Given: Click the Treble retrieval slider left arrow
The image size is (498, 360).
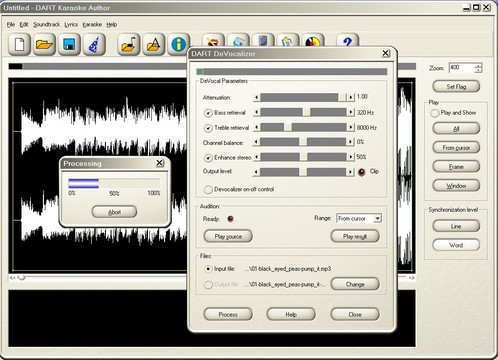Looking at the screenshot, I should tap(256, 127).
